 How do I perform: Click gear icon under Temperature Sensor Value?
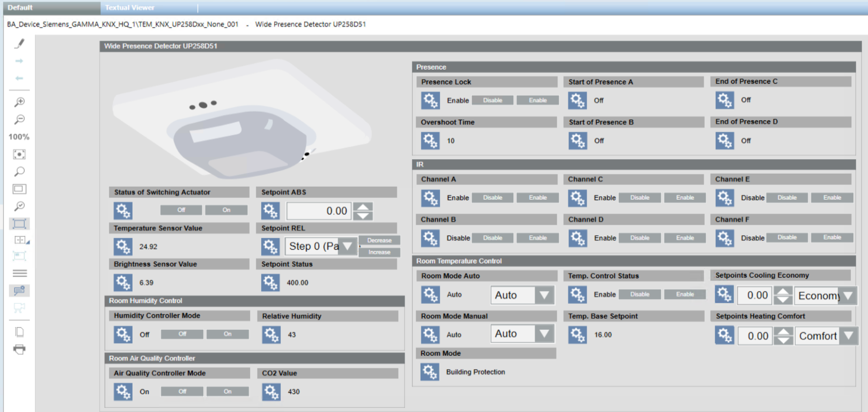pyautogui.click(x=123, y=247)
